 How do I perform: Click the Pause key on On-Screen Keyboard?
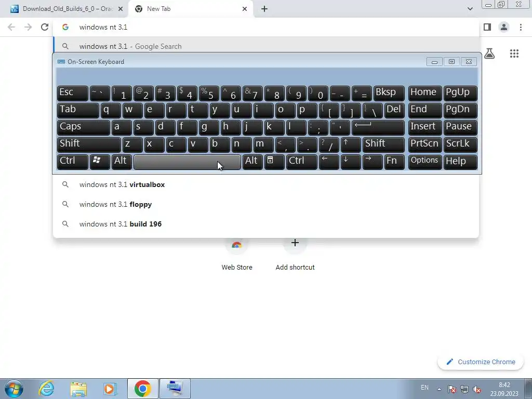tap(460, 127)
